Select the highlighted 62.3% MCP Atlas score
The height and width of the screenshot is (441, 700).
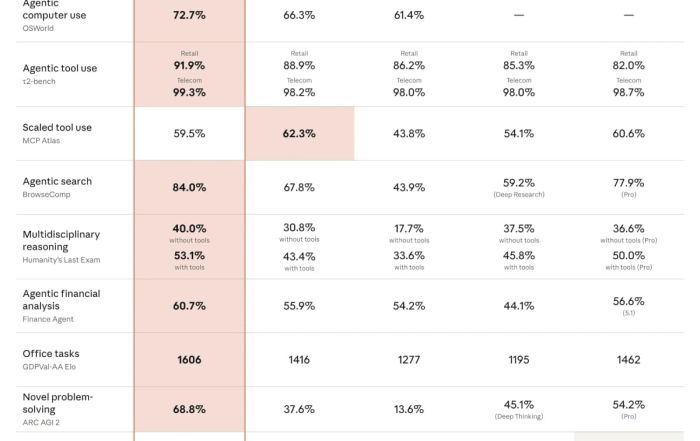299,133
